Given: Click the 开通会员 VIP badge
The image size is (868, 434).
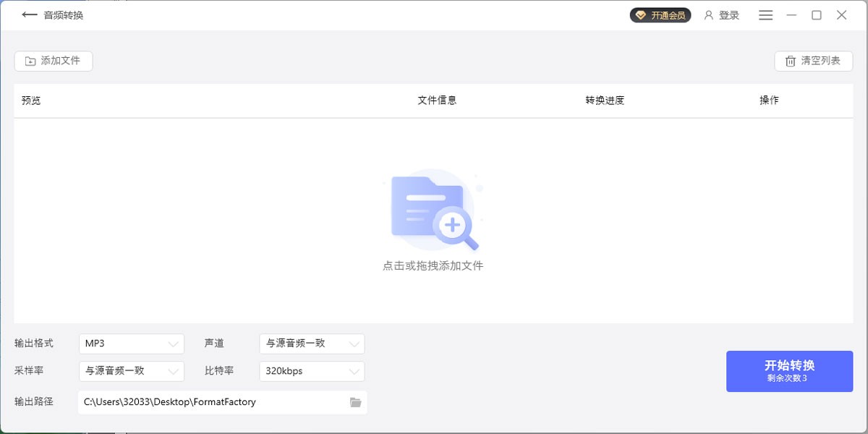Looking at the screenshot, I should tap(660, 15).
